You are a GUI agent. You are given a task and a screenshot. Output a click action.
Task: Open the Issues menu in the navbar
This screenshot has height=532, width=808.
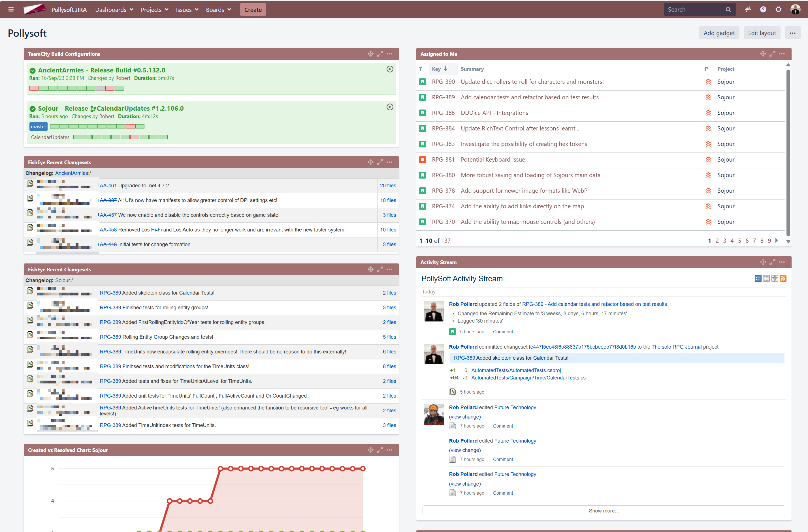click(x=187, y=10)
